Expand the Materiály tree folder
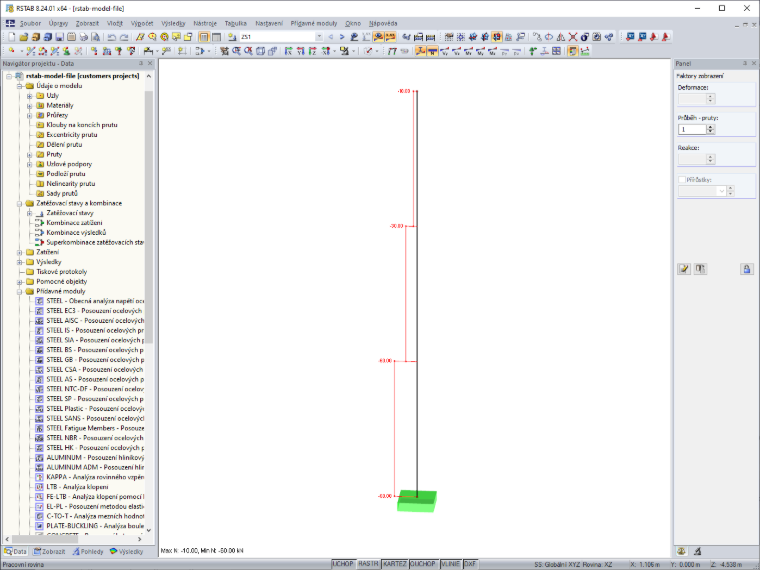This screenshot has width=760, height=570. [30, 106]
